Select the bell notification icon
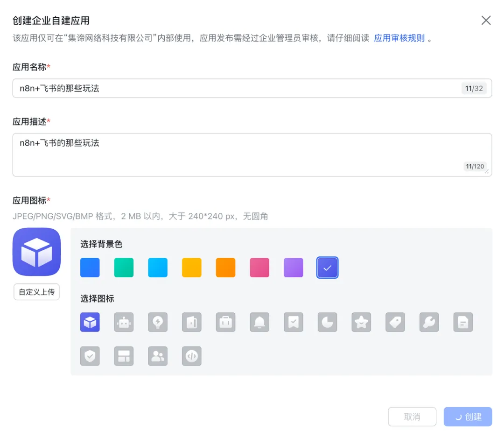 click(259, 322)
